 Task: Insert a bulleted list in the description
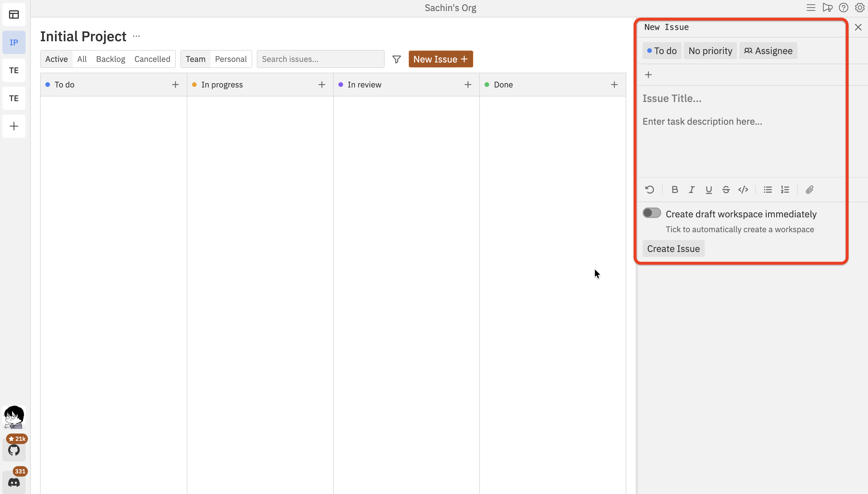point(768,190)
